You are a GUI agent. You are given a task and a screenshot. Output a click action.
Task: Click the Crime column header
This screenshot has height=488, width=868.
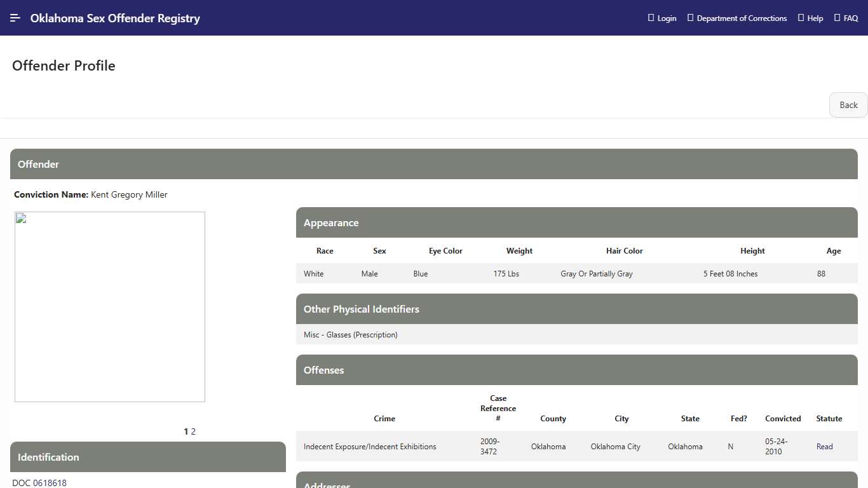(x=384, y=419)
